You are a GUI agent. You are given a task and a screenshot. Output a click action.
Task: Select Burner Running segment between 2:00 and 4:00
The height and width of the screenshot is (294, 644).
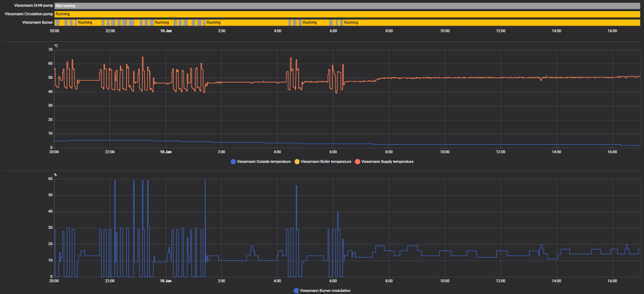247,22
